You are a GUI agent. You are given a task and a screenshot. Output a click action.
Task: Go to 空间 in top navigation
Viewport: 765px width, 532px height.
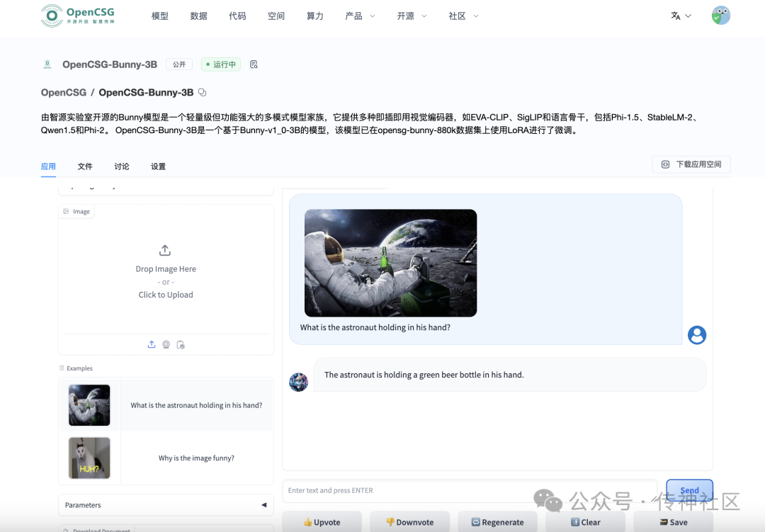point(276,16)
